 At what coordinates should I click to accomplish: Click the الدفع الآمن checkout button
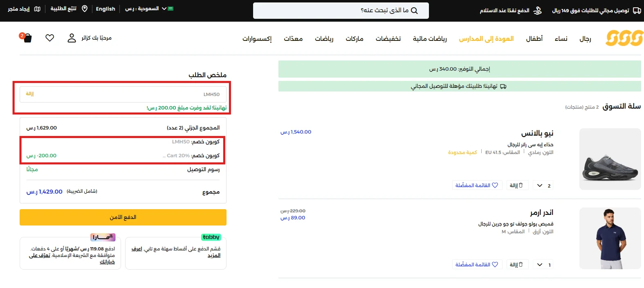pyautogui.click(x=123, y=217)
